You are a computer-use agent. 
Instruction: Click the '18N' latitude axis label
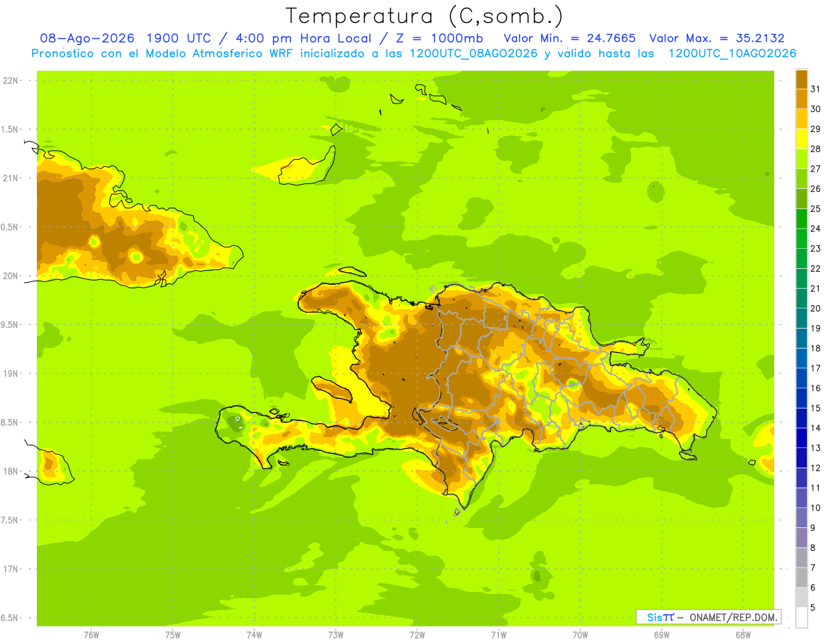tap(10, 472)
